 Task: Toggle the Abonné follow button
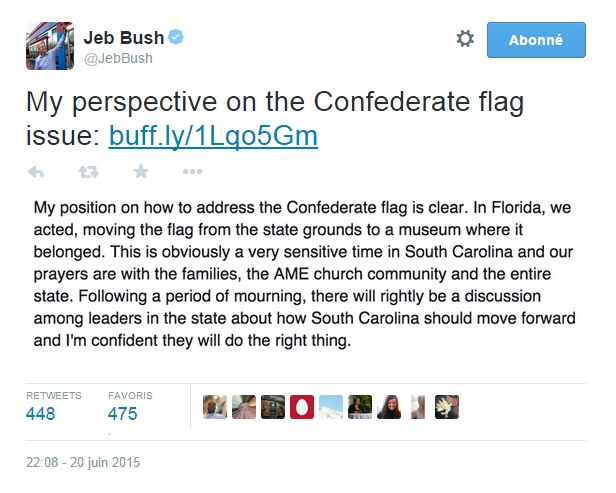(536, 40)
